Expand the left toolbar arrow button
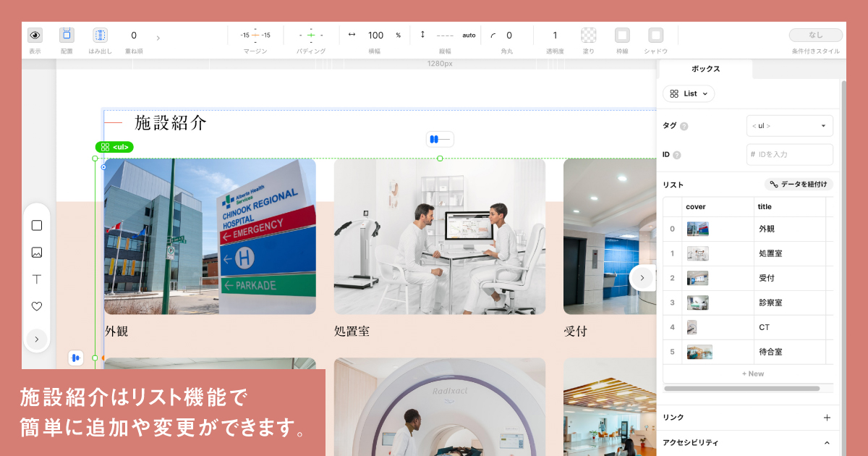This screenshot has height=456, width=868. (37, 339)
